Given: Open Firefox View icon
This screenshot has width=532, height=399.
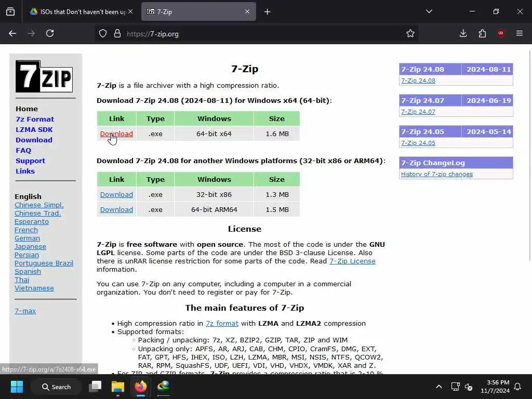Looking at the screenshot, I should coord(10,12).
